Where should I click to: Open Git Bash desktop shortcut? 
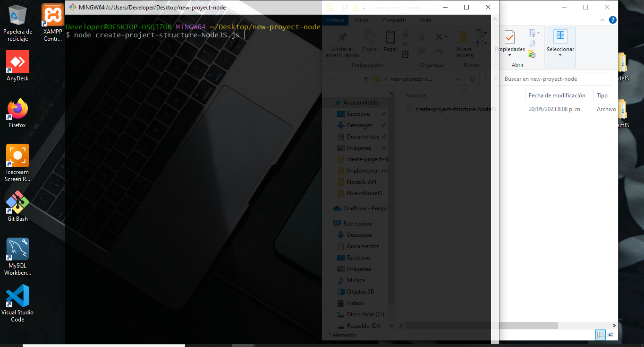pos(17,207)
